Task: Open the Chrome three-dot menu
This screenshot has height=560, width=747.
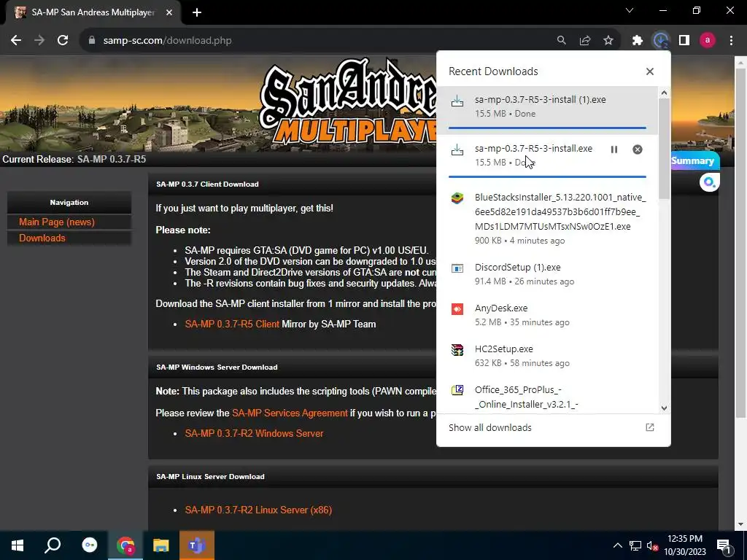Action: 731,41
